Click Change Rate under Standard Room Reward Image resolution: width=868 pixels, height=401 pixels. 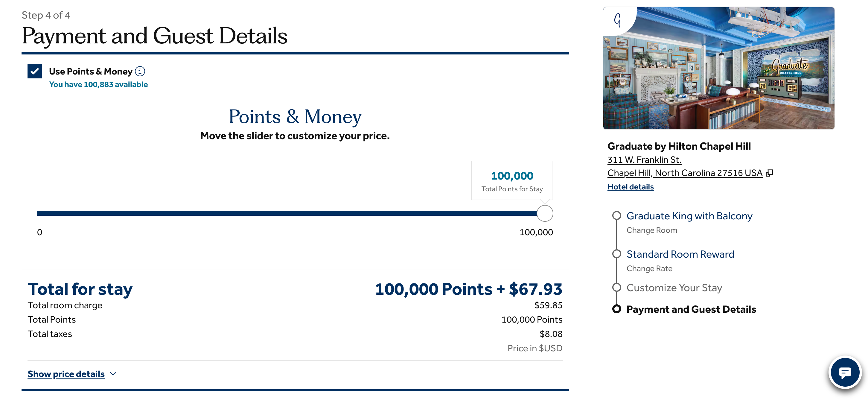[x=649, y=268]
